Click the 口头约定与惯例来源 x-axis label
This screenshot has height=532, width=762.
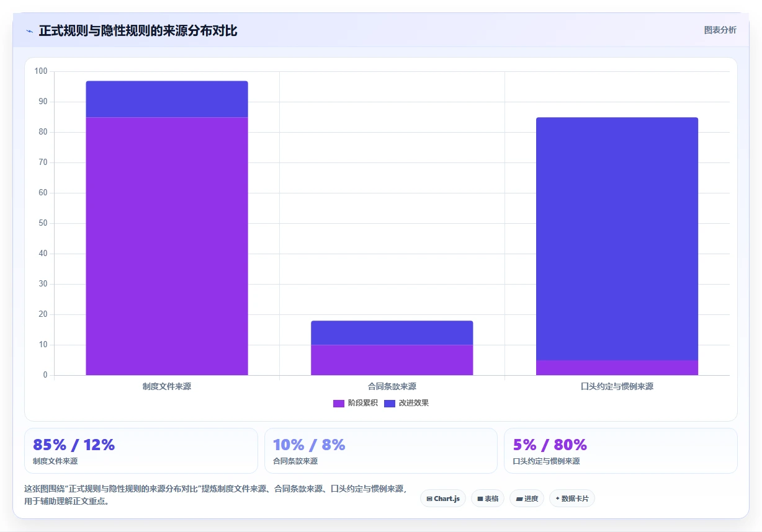click(617, 386)
